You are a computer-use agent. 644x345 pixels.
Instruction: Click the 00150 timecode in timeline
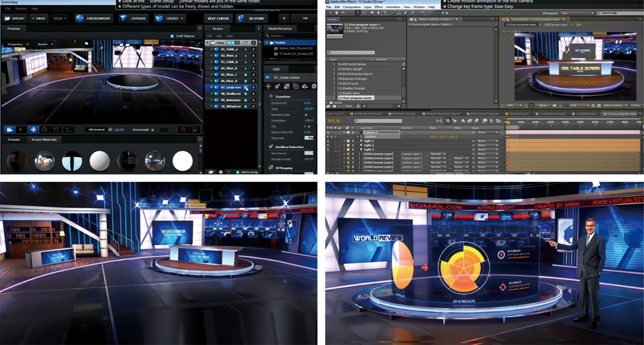click(x=334, y=121)
